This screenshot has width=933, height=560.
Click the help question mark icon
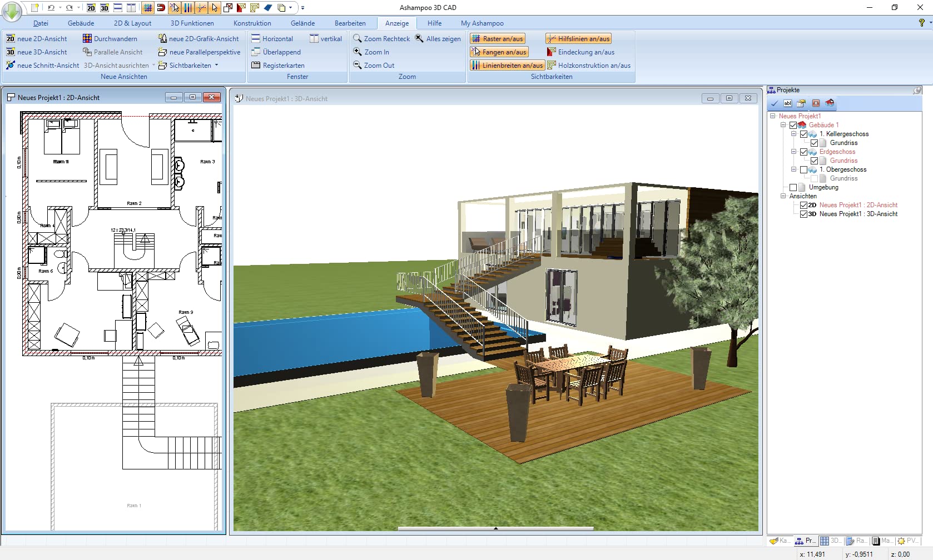(x=921, y=23)
